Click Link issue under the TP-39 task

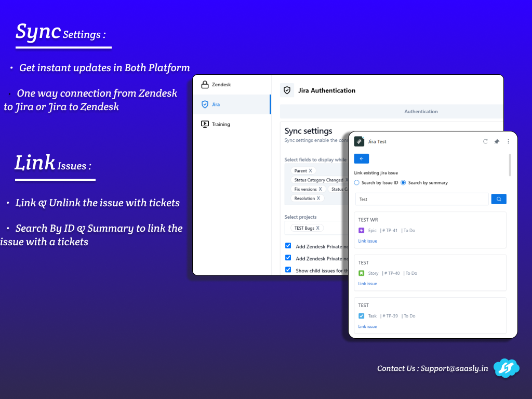tap(367, 326)
